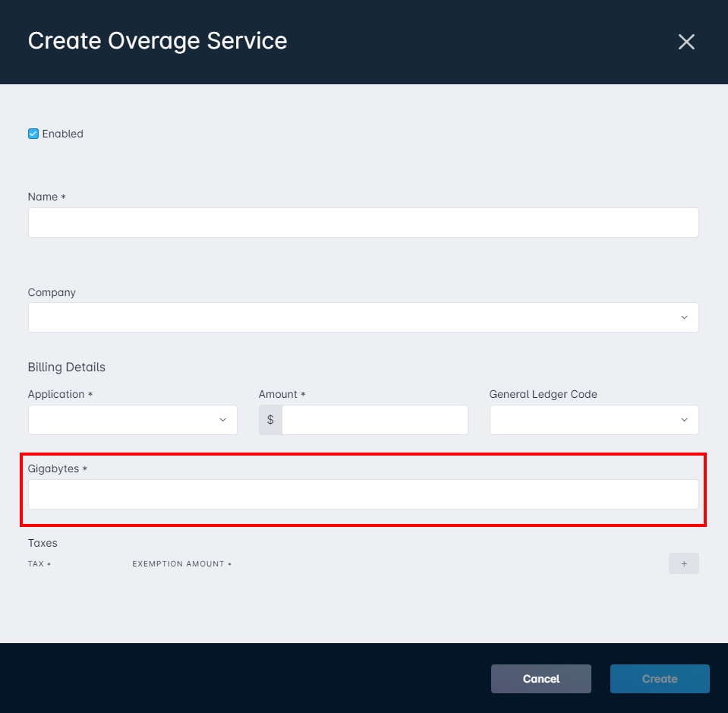
Task: Click into the Amount input field
Action: (375, 420)
